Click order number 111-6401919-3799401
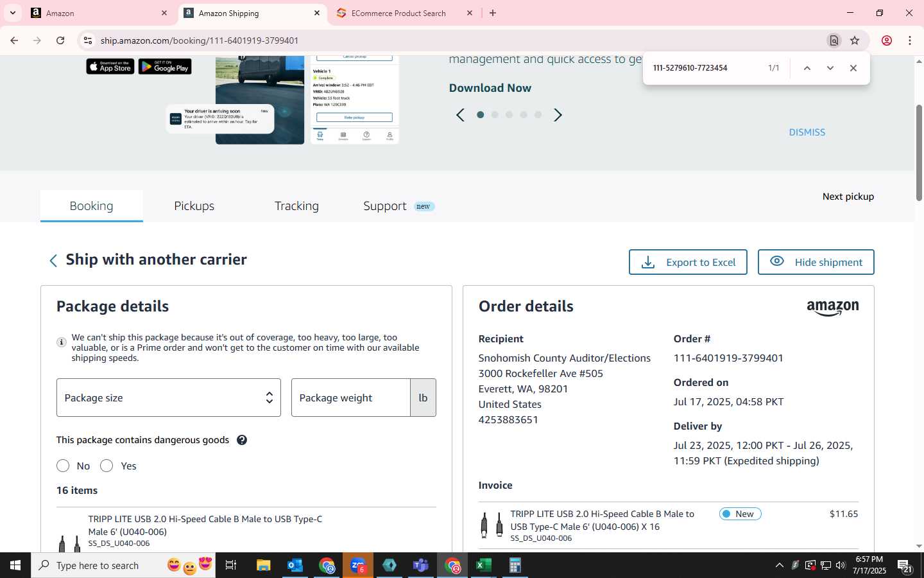Image resolution: width=924 pixels, height=578 pixels. pos(728,358)
